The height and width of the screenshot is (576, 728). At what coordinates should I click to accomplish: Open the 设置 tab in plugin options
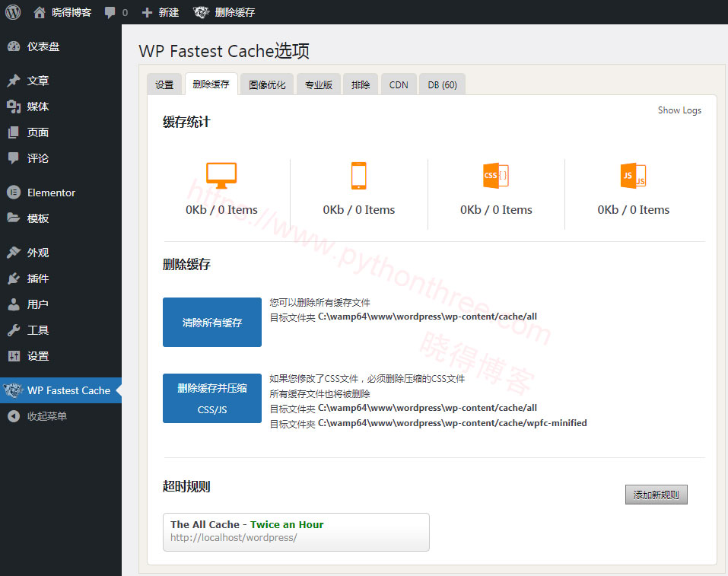pos(164,84)
